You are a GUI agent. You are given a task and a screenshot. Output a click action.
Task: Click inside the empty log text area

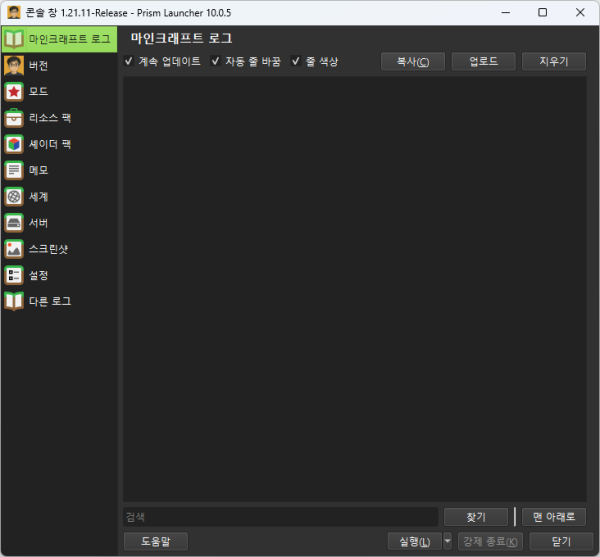(x=355, y=289)
